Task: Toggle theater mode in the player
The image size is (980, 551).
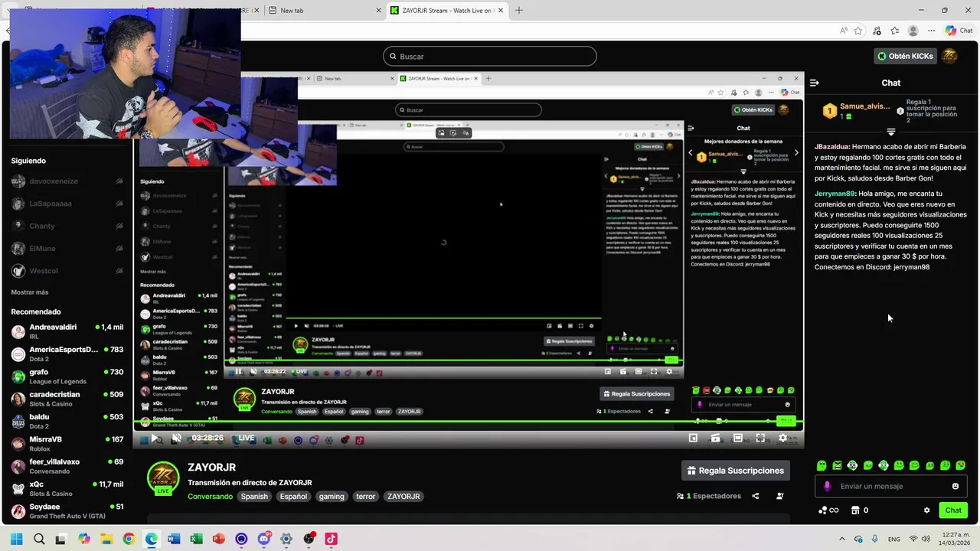Action: pos(738,439)
